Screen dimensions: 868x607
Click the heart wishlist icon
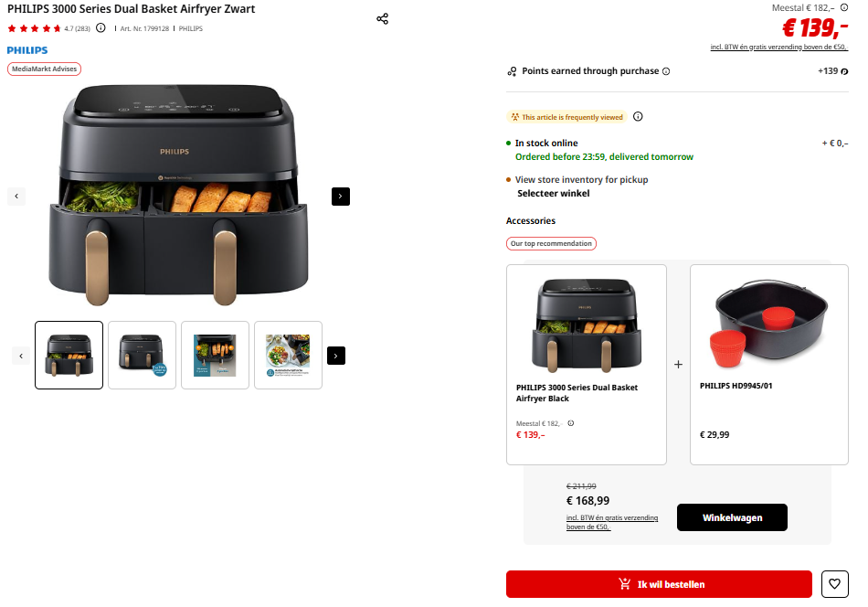(834, 584)
